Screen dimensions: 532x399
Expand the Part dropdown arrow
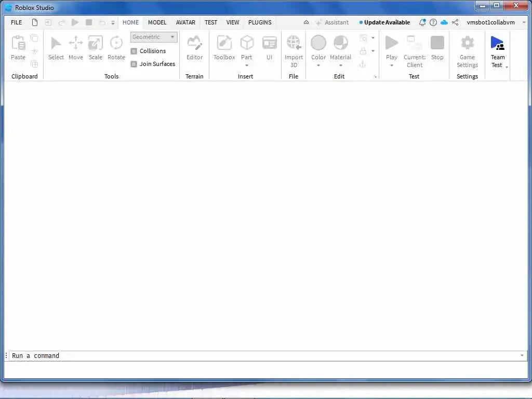coord(247,65)
